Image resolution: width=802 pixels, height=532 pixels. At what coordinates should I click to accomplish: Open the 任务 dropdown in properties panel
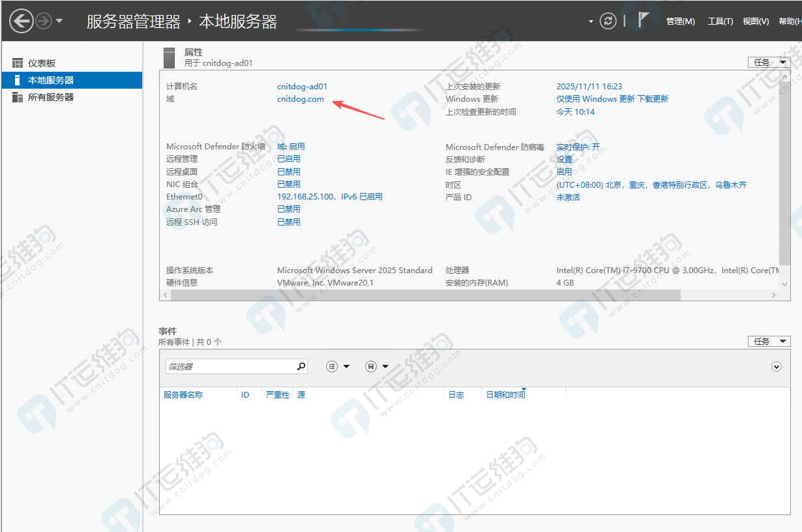[x=769, y=63]
